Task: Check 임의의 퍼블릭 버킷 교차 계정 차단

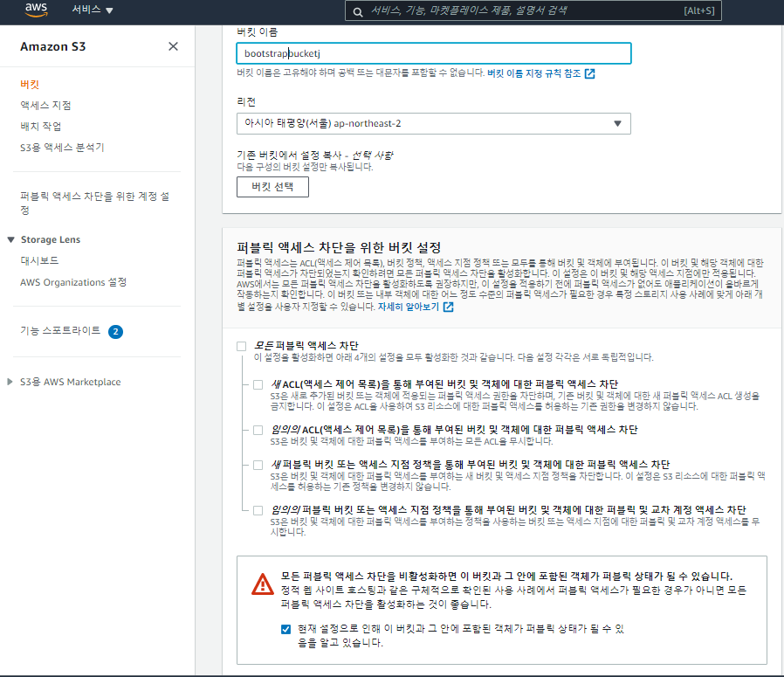Action: pyautogui.click(x=258, y=510)
